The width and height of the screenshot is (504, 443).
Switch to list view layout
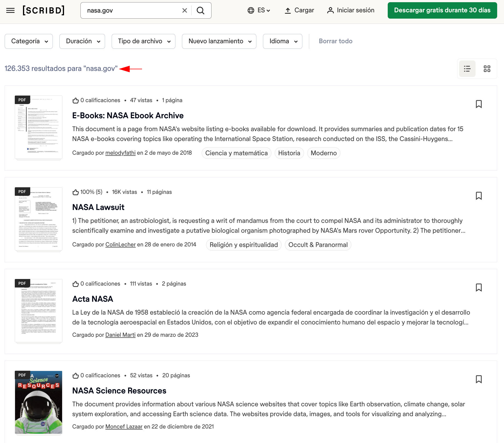click(x=467, y=69)
